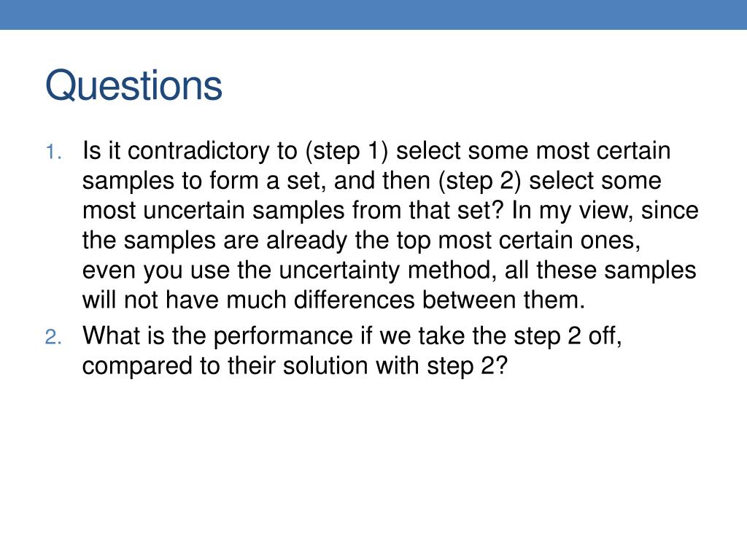Click list number 2 marker

click(53, 338)
